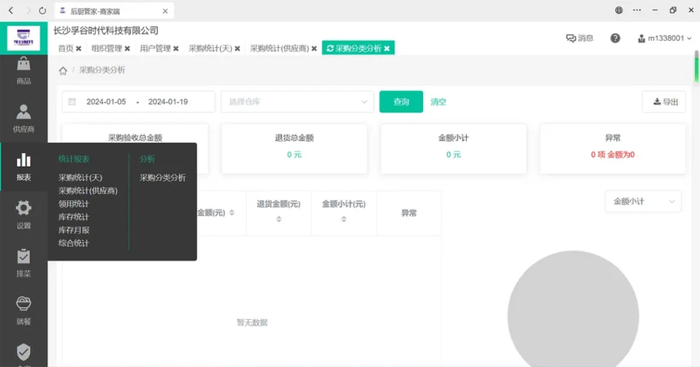
Task: Sort by the 退货金额(元) column arrows
Action: click(x=279, y=219)
